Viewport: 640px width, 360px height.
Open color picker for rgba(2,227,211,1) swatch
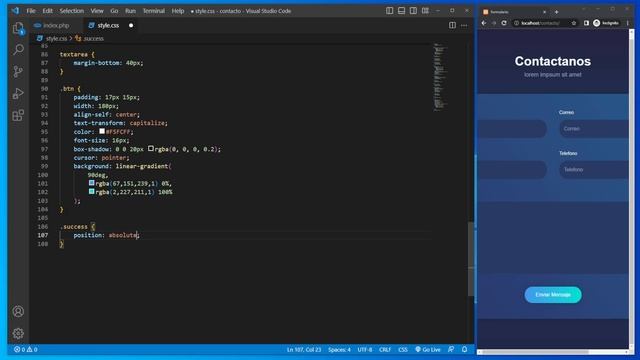coord(91,191)
